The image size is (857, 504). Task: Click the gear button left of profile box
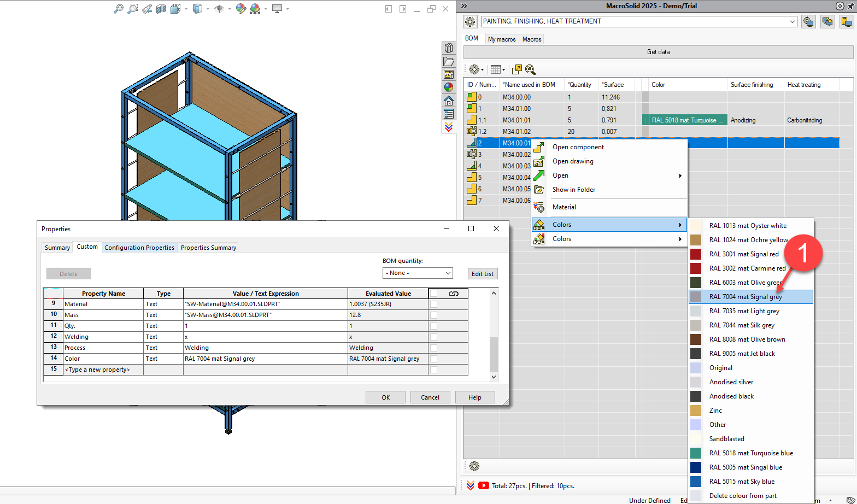(x=470, y=22)
